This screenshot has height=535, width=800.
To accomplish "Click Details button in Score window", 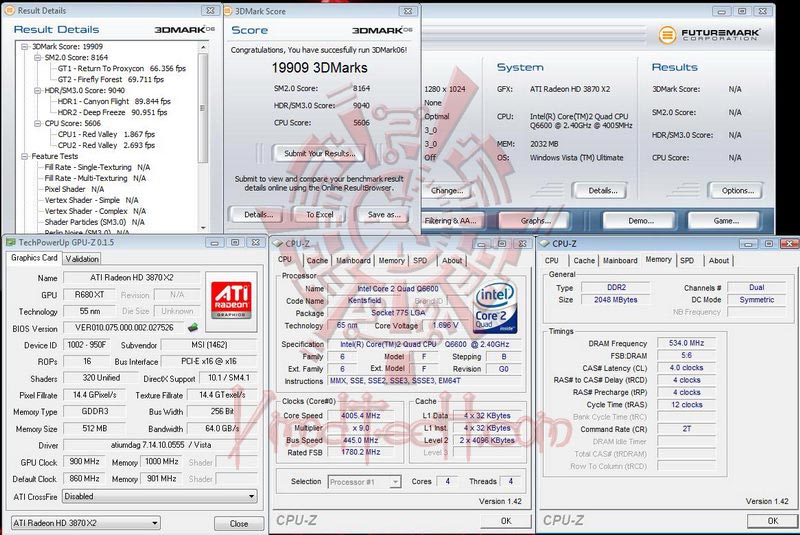I will (x=258, y=215).
